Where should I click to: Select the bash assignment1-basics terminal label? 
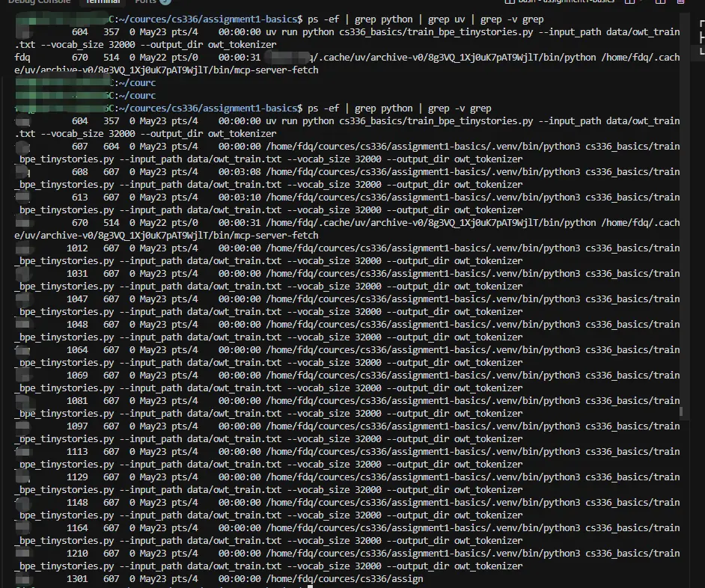[566, 1]
